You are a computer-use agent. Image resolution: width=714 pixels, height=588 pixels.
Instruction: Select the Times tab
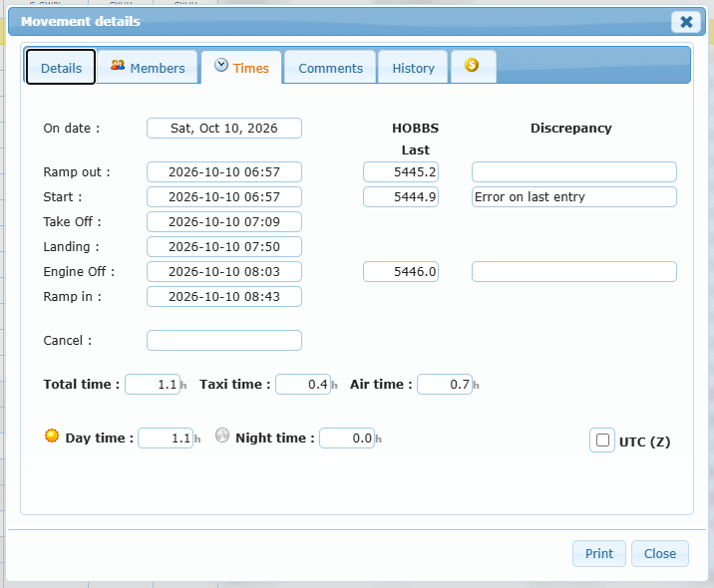click(241, 68)
